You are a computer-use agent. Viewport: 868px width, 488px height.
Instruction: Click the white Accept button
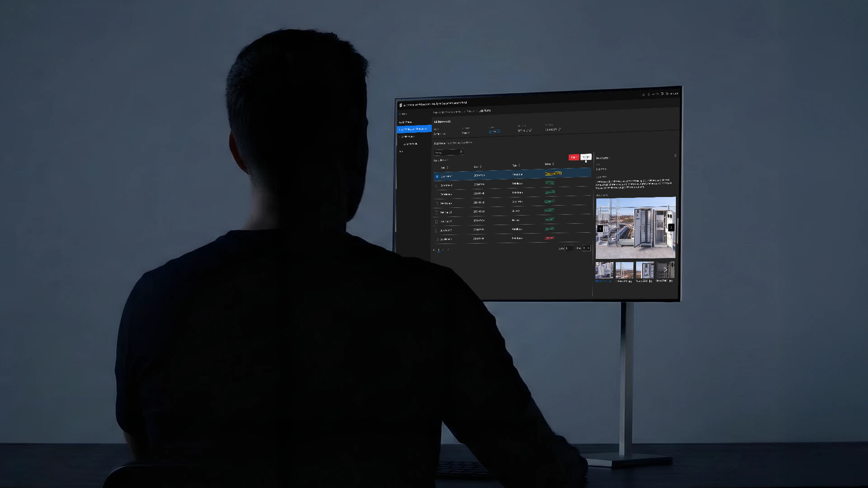[x=586, y=157]
